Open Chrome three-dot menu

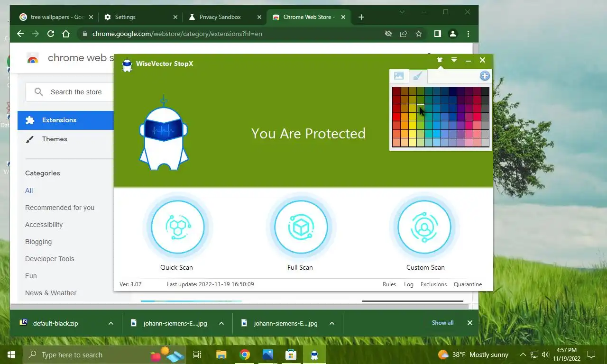(468, 34)
